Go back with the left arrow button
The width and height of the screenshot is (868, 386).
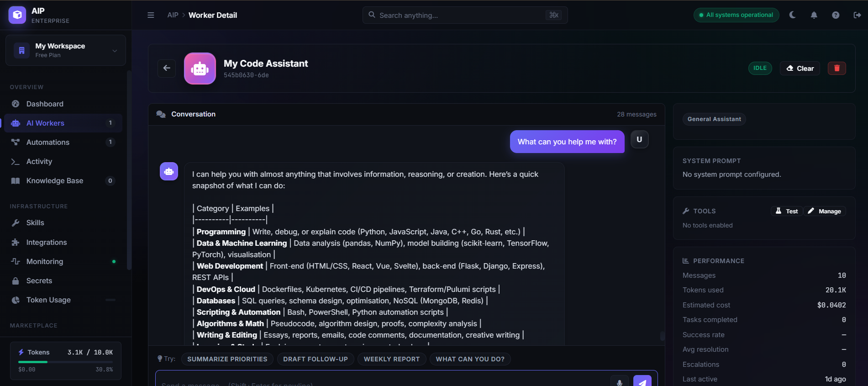coord(167,68)
